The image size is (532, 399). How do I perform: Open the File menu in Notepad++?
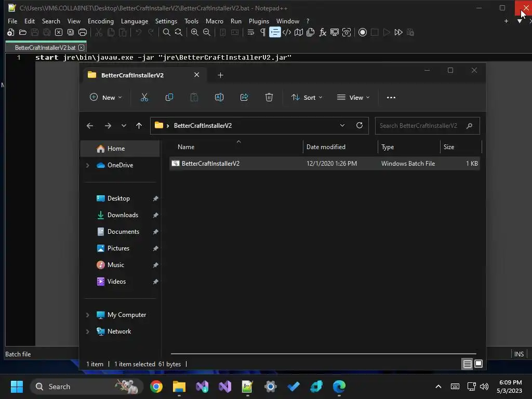(x=12, y=21)
